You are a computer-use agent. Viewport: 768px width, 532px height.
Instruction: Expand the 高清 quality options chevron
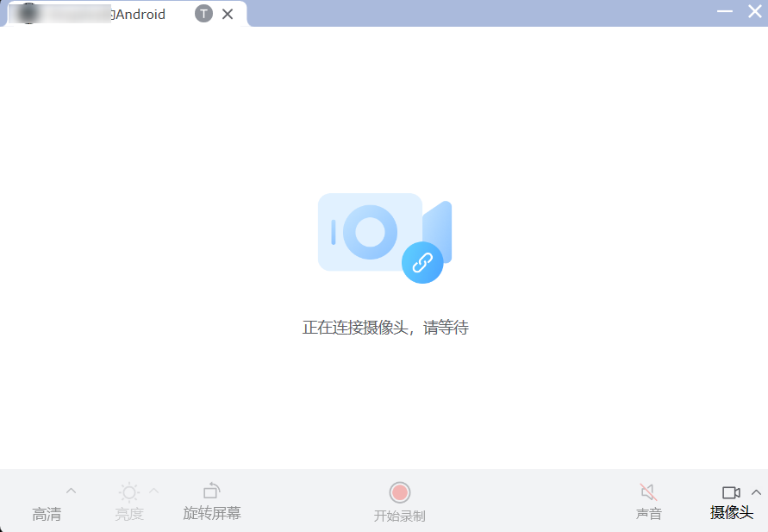click(72, 491)
